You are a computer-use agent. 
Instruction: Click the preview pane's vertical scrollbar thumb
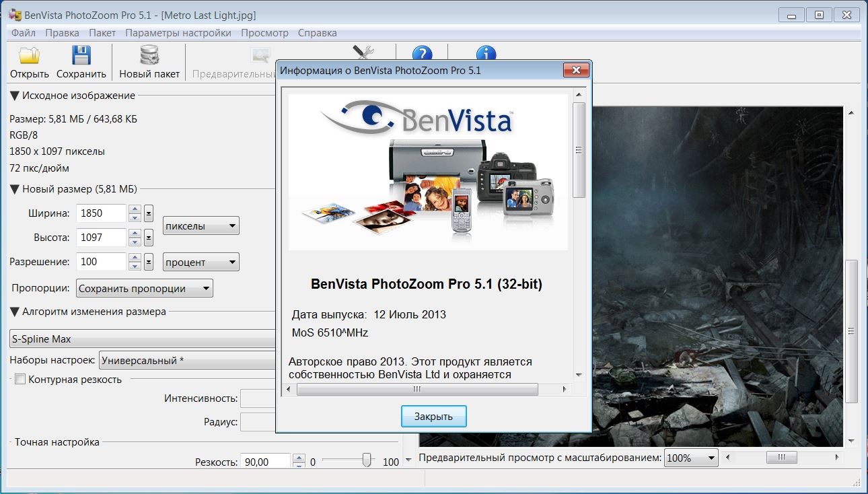[x=851, y=330]
